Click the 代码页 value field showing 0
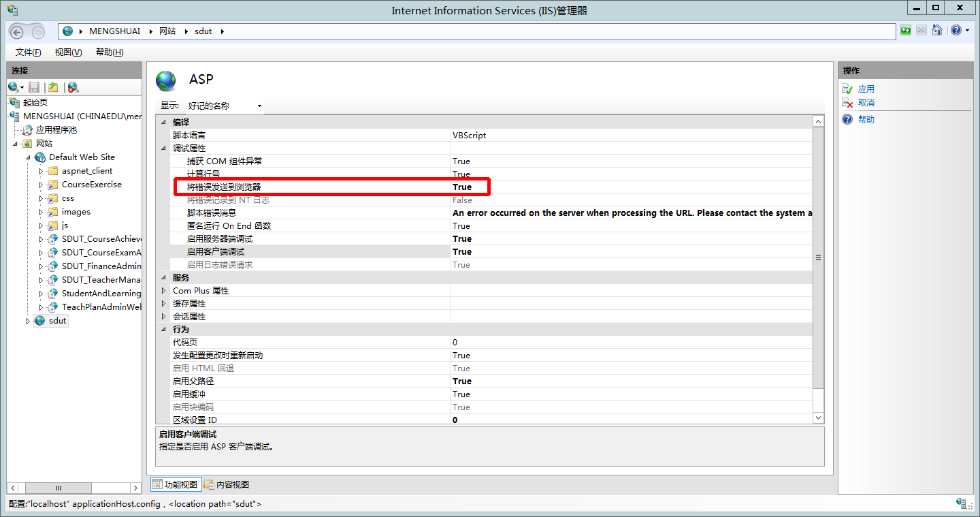980x517 pixels. click(x=632, y=342)
